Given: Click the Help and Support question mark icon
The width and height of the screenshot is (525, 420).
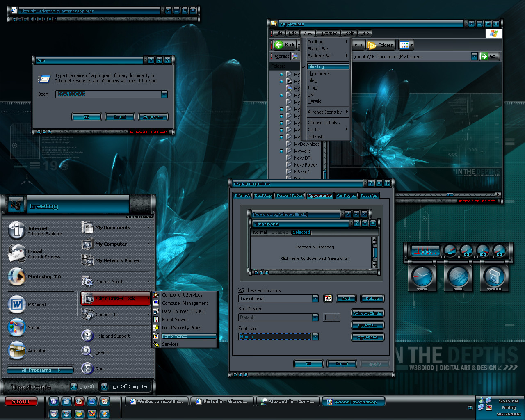Looking at the screenshot, I should point(87,336).
